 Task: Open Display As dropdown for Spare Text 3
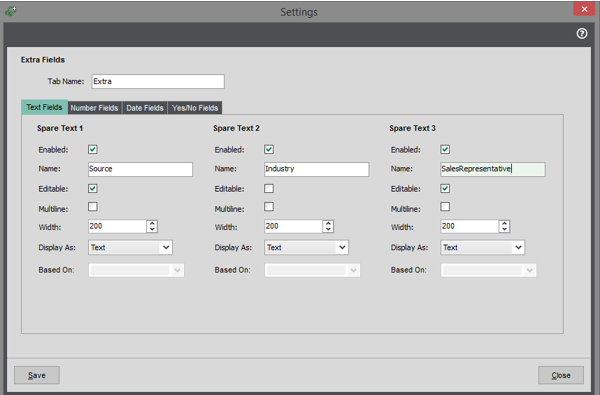(483, 247)
